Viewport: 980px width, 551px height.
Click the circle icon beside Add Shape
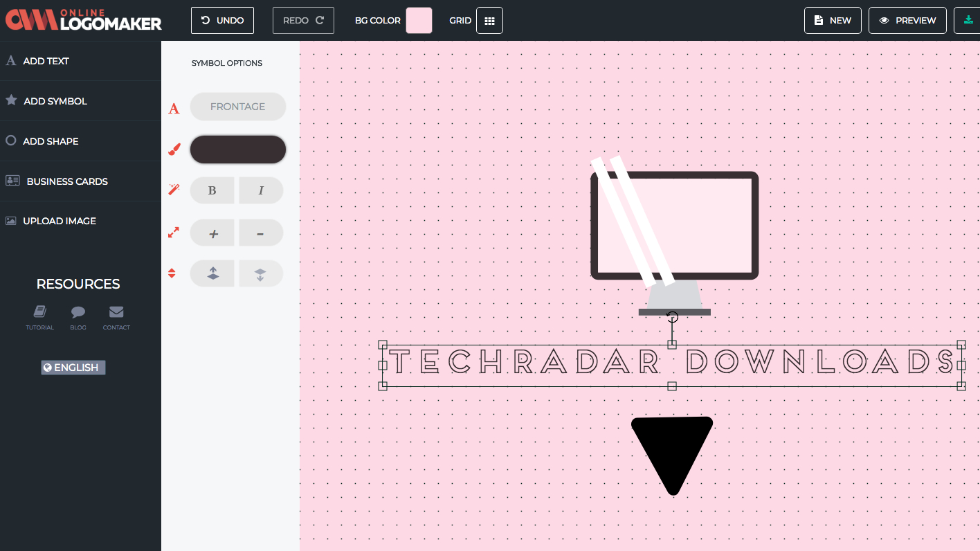tap(11, 141)
